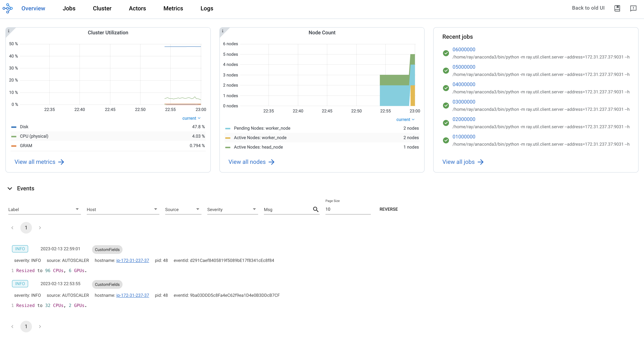Toggle Pending Nodes worker_node legend series
The image size is (644, 340).
pos(262,128)
